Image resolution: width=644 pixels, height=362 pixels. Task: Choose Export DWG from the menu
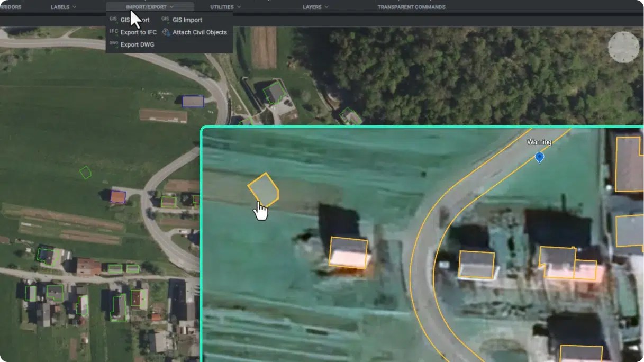click(137, 44)
